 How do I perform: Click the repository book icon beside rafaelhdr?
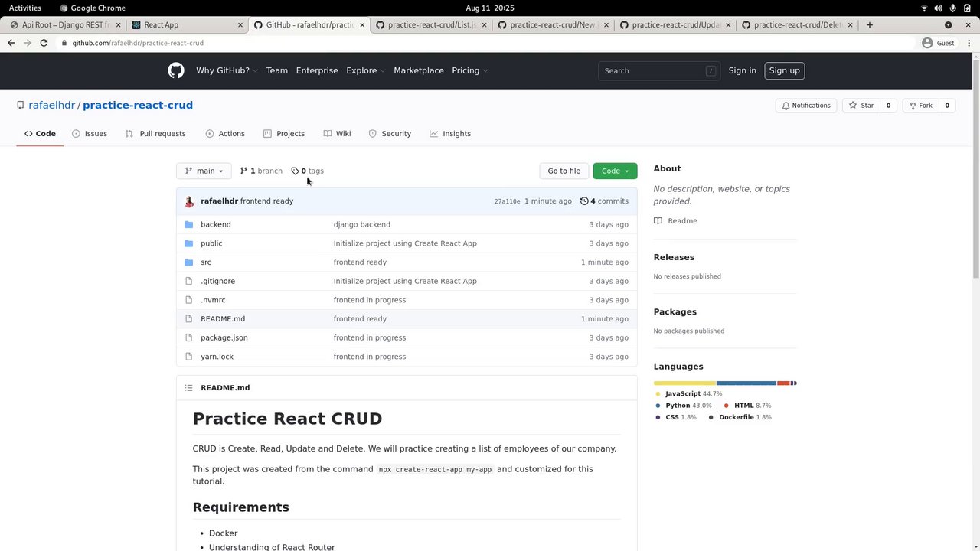click(x=21, y=106)
